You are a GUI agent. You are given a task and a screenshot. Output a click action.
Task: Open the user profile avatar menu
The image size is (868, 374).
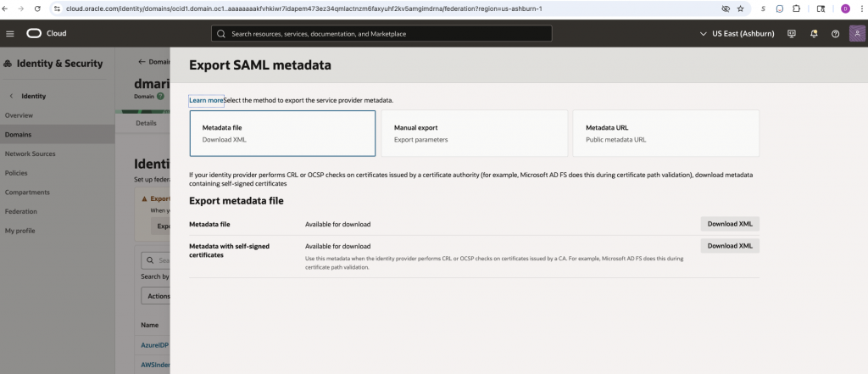pos(857,34)
